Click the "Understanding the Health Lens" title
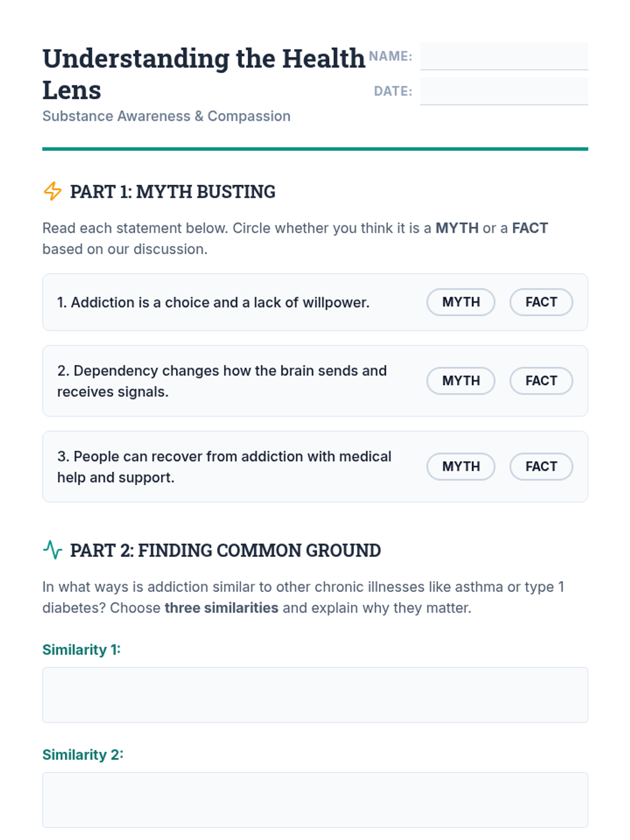 click(203, 73)
